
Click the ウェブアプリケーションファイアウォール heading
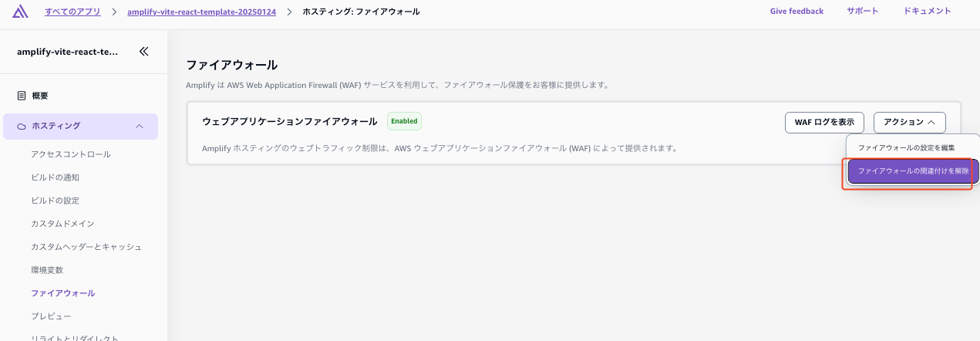pos(290,121)
